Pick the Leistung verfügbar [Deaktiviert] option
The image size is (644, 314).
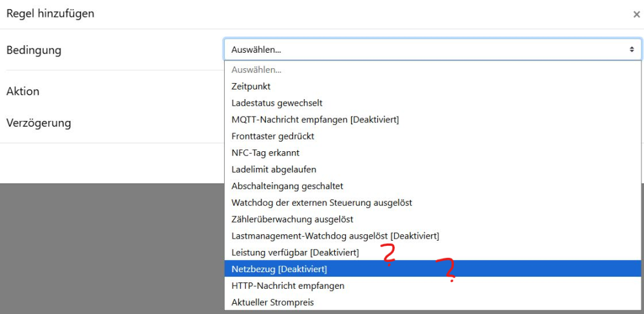[x=295, y=252]
